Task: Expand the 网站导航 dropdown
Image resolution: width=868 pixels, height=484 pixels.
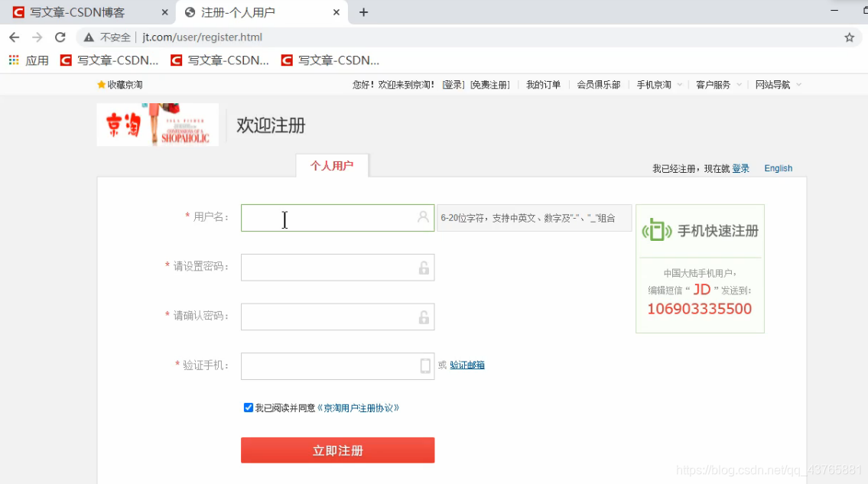Action: click(778, 85)
